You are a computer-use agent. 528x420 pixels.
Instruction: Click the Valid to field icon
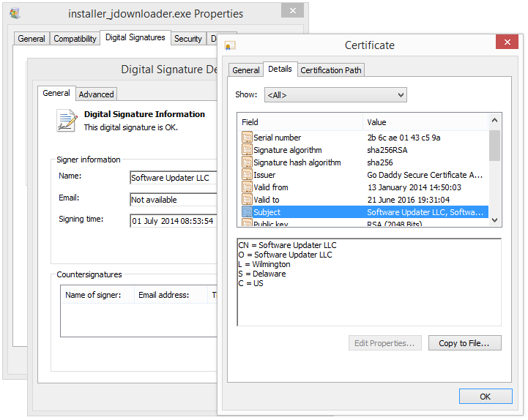(247, 200)
